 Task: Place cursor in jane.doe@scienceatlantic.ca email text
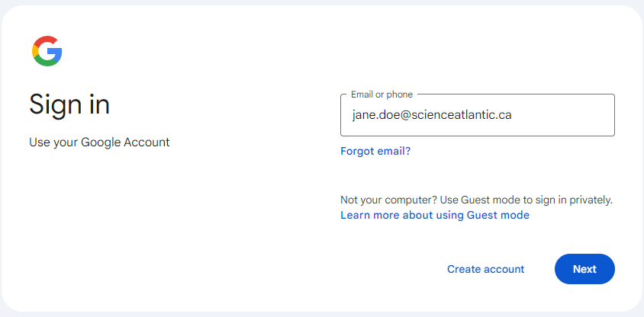tap(432, 115)
